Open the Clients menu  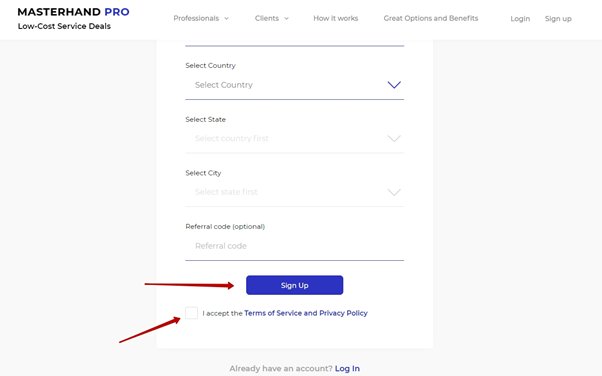point(272,18)
